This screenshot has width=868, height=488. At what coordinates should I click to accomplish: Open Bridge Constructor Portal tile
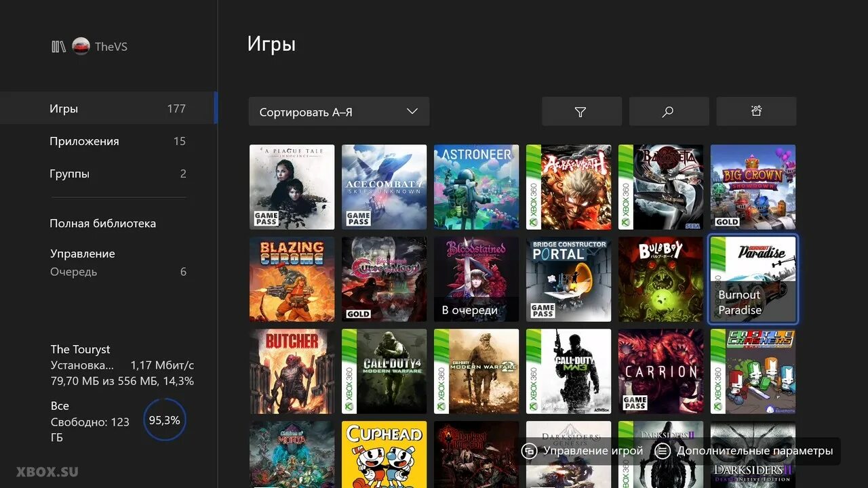(568, 279)
